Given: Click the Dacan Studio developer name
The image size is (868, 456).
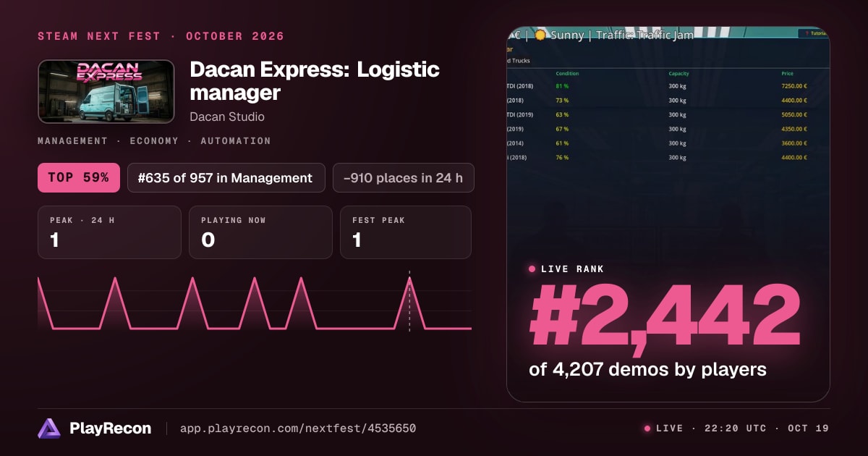Looking at the screenshot, I should click(x=227, y=117).
